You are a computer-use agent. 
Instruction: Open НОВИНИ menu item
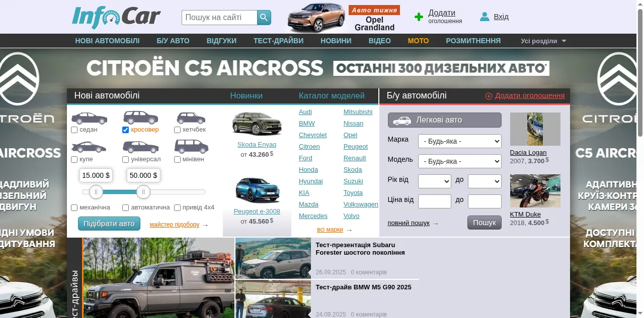coord(336,41)
